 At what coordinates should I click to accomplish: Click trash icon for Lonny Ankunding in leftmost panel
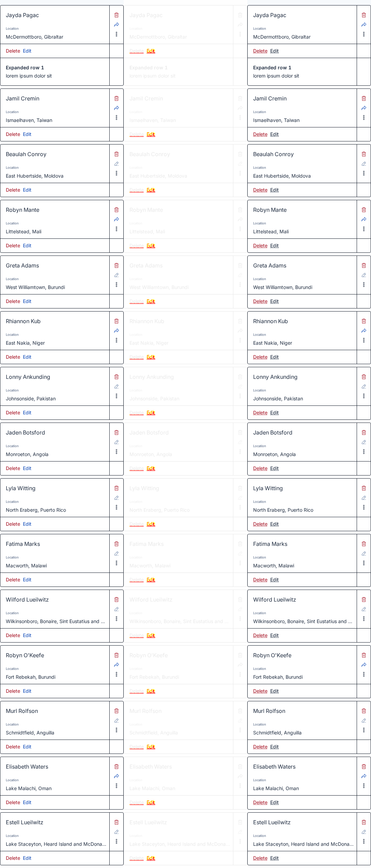point(116,377)
